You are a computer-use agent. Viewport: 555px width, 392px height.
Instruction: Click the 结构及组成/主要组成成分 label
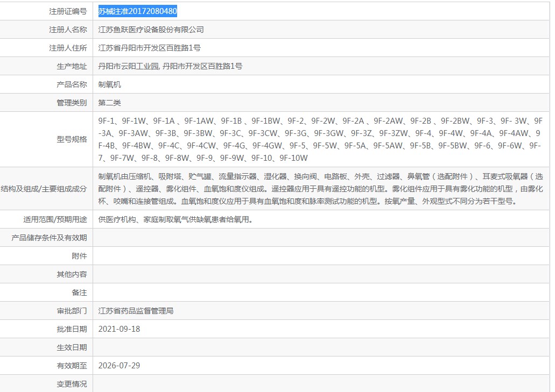click(x=44, y=189)
